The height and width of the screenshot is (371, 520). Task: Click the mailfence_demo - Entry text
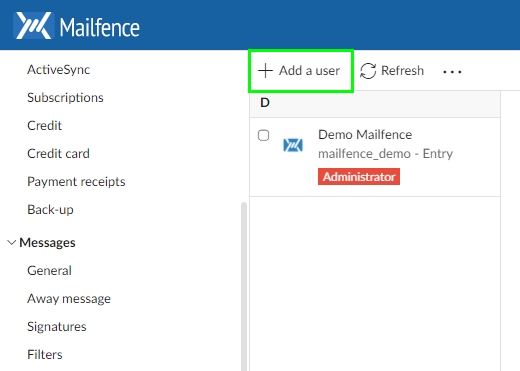pos(385,154)
